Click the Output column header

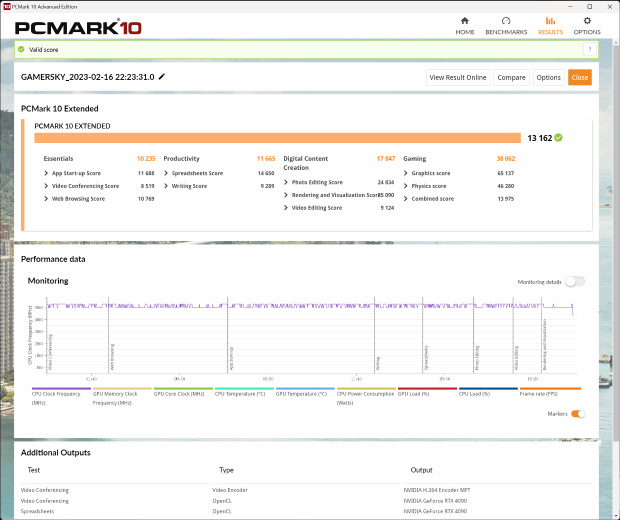point(422,470)
